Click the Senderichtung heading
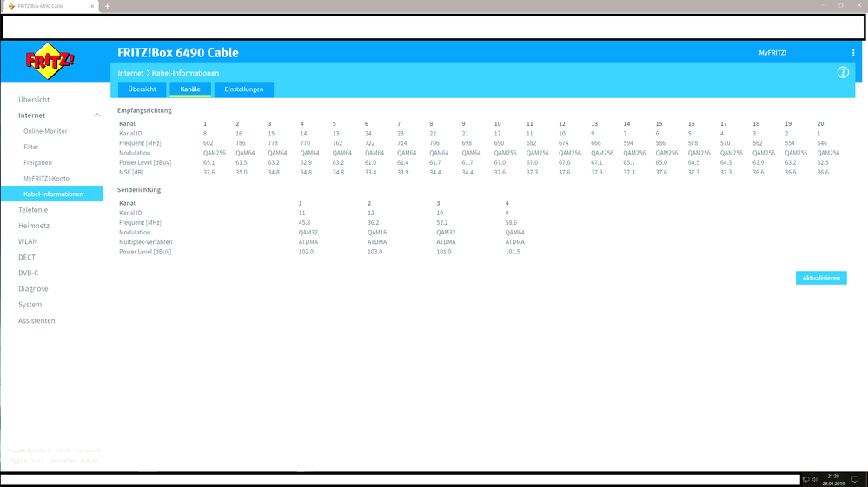Screen dimensions: 868x487 coord(139,189)
